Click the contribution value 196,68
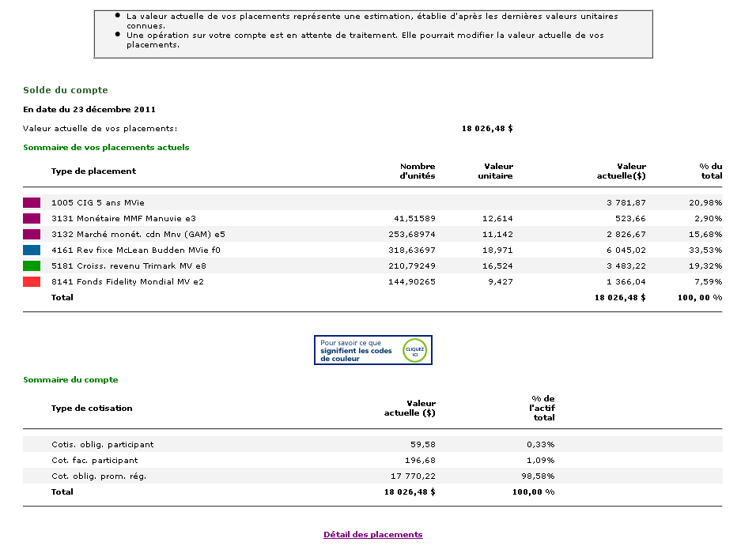 coord(420,461)
